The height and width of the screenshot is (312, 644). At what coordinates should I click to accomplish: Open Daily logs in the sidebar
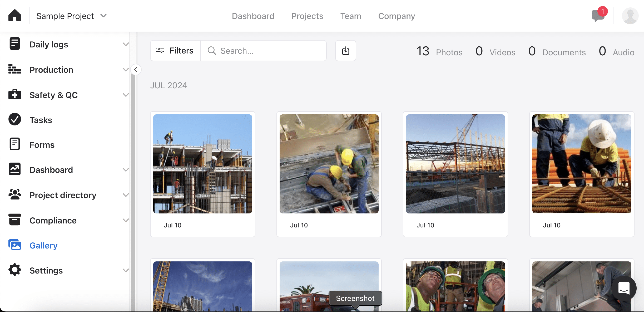(x=49, y=44)
